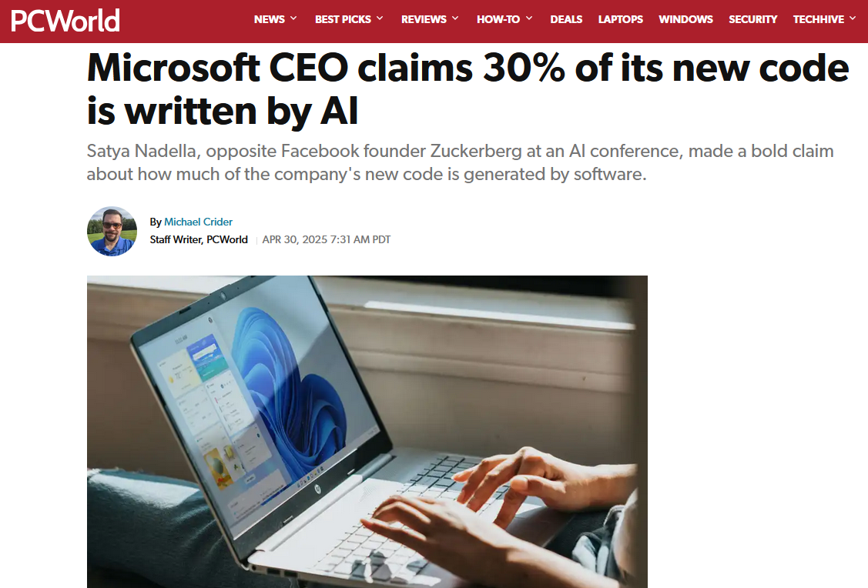Go to the REVIEWS section
This screenshot has width=868, height=588.
[423, 19]
